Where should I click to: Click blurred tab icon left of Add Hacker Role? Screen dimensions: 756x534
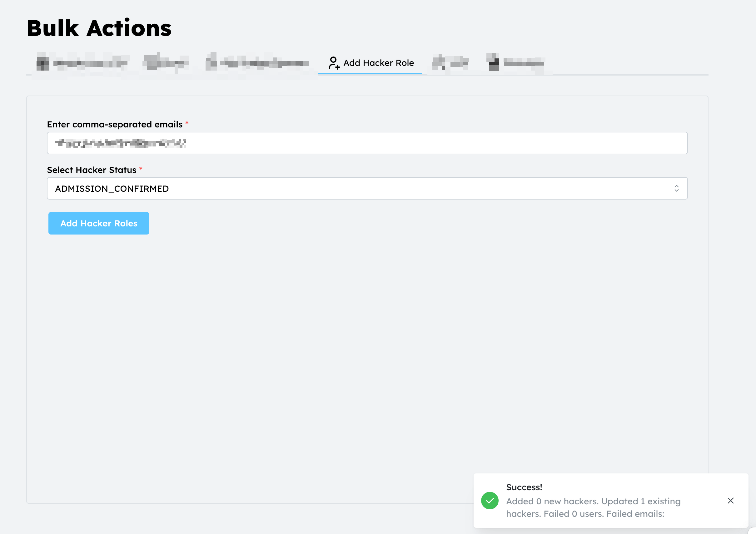[x=211, y=62]
